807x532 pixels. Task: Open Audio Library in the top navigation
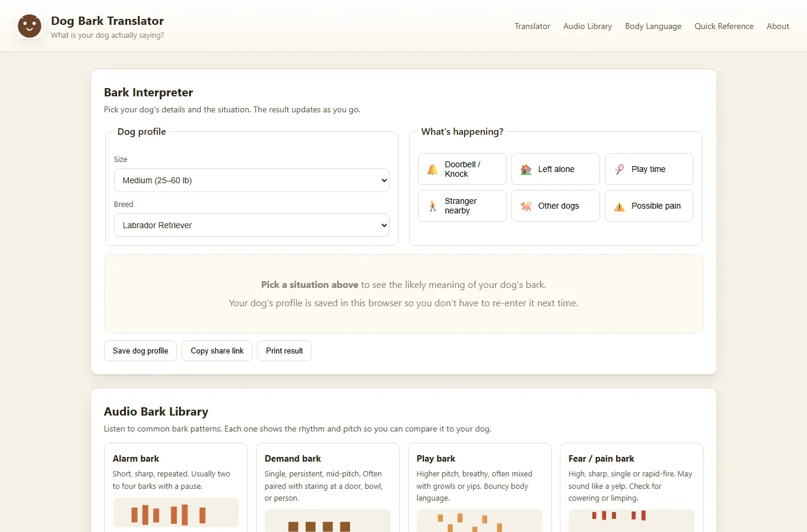pos(588,26)
